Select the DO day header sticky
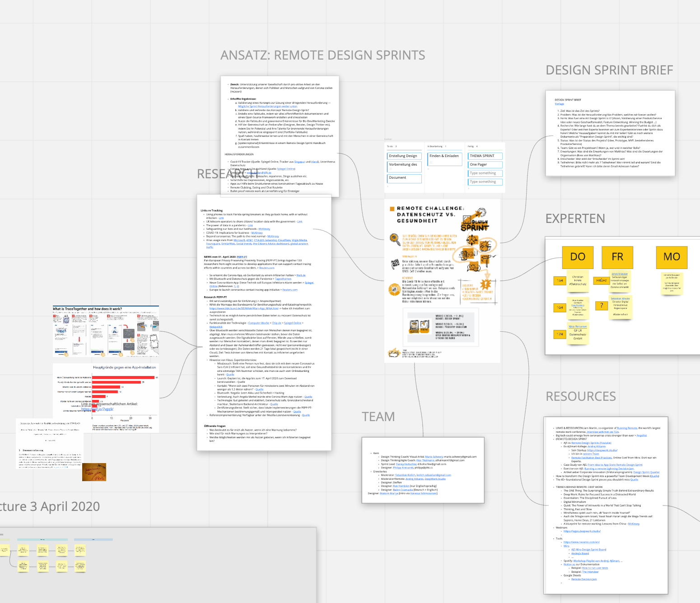This screenshot has width=700, height=603. tap(578, 256)
